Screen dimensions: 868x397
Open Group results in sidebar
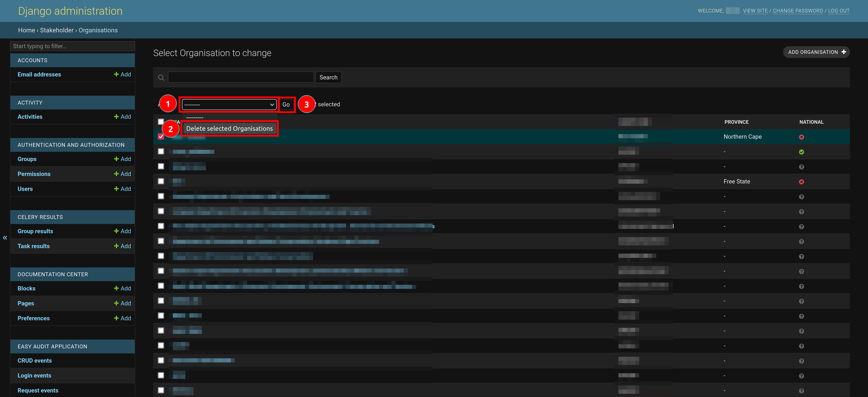pyautogui.click(x=35, y=231)
